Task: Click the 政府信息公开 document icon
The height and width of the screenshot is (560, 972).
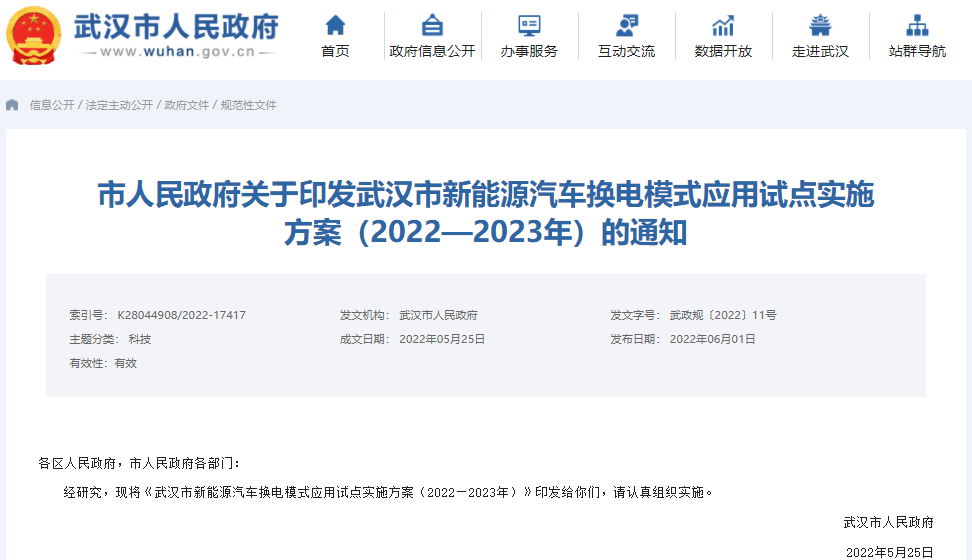Action: (x=432, y=25)
